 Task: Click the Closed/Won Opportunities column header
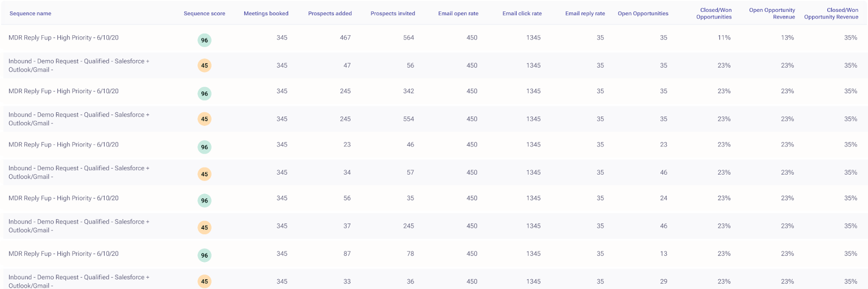point(714,14)
